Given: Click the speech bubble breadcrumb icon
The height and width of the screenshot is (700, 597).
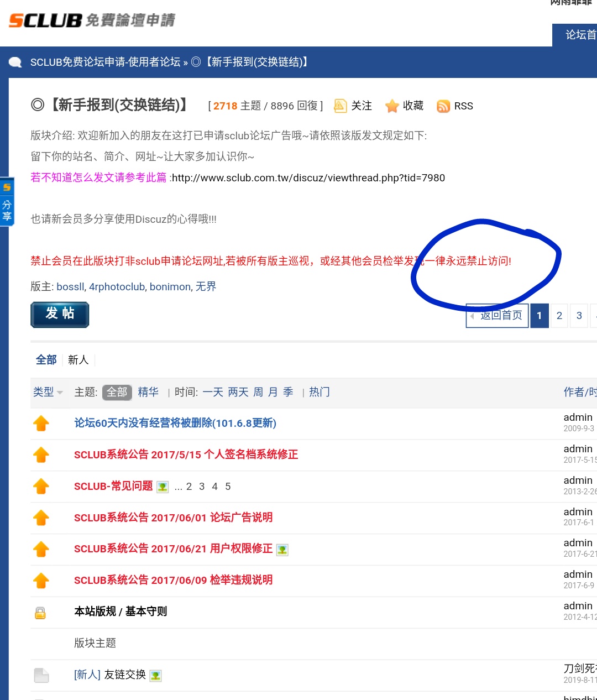Looking at the screenshot, I should pyautogui.click(x=15, y=62).
